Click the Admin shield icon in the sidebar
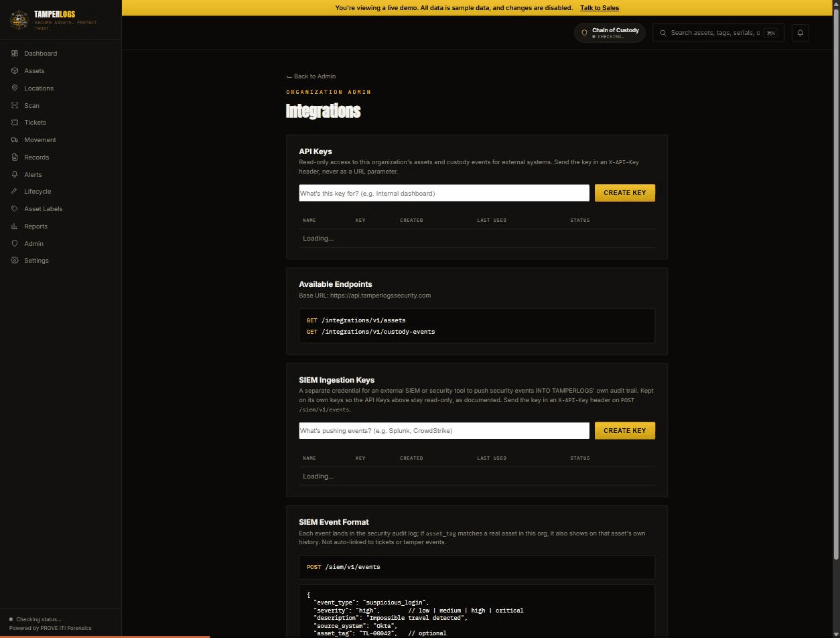840x638 pixels. tap(15, 243)
